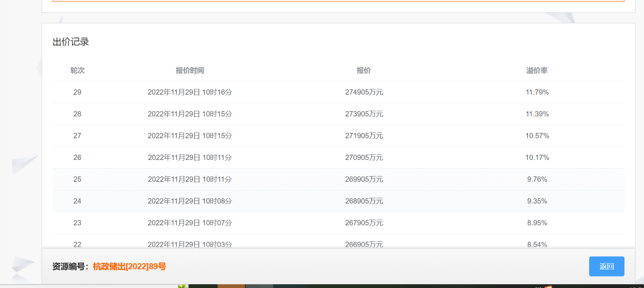The image size is (644, 288).
Task: Select round 29 in the bid table
Action: 77,92
